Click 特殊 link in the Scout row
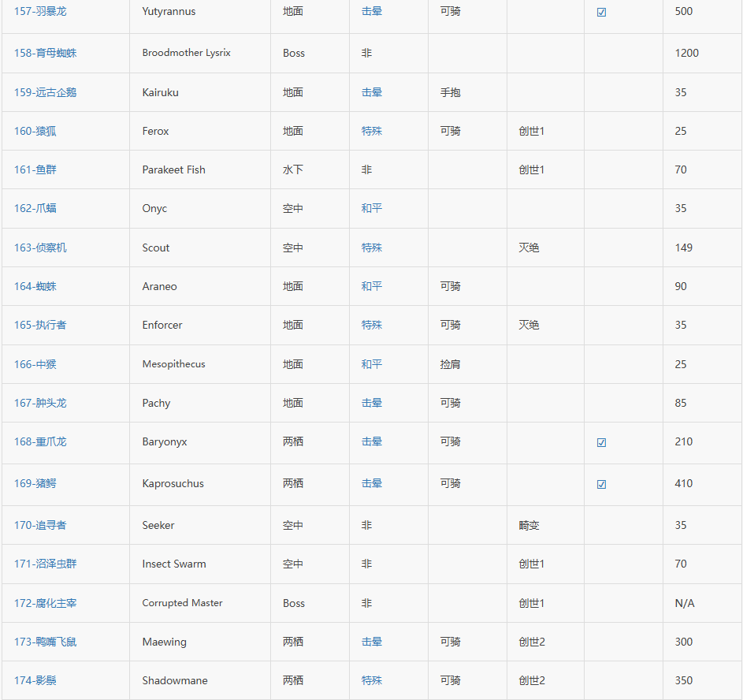This screenshot has height=700, width=743. point(372,248)
